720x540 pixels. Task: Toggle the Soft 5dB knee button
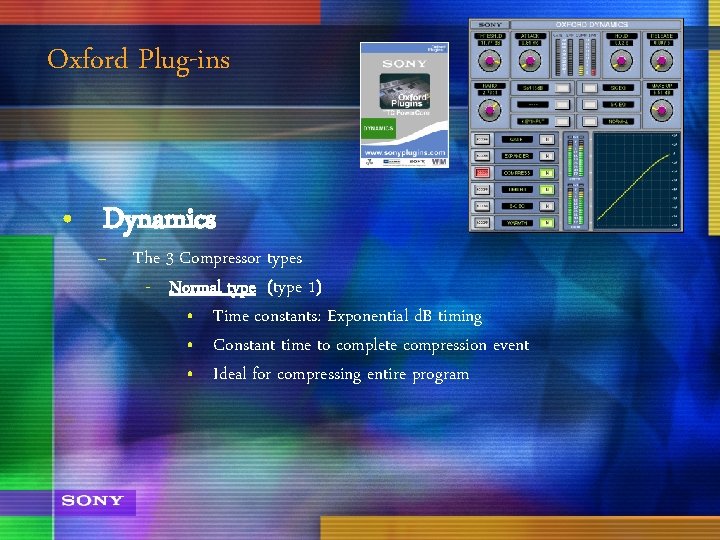point(562,88)
